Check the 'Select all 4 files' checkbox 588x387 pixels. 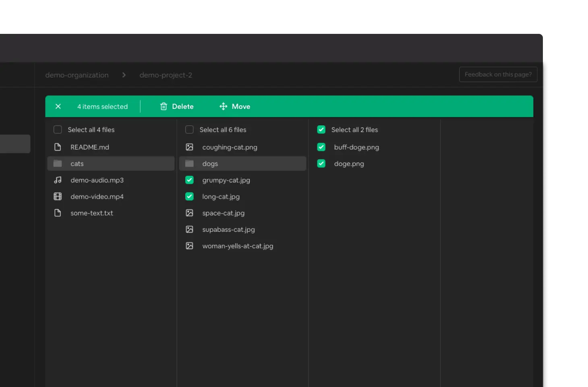tap(58, 130)
